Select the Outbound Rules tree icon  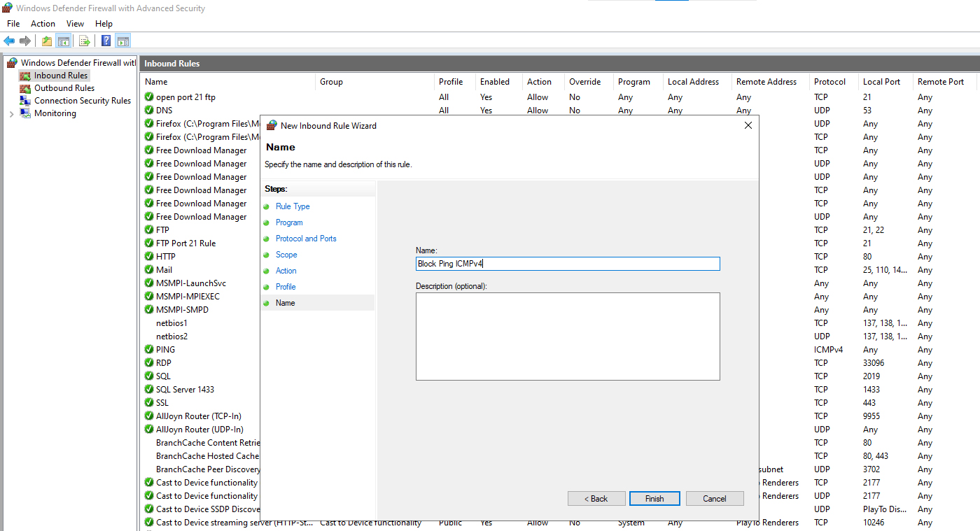(25, 88)
